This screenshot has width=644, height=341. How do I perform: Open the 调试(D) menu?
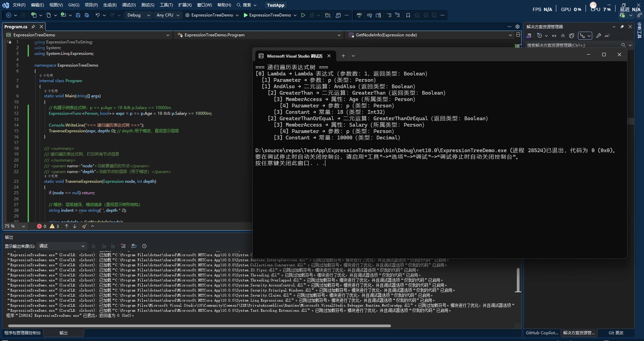(x=129, y=5)
